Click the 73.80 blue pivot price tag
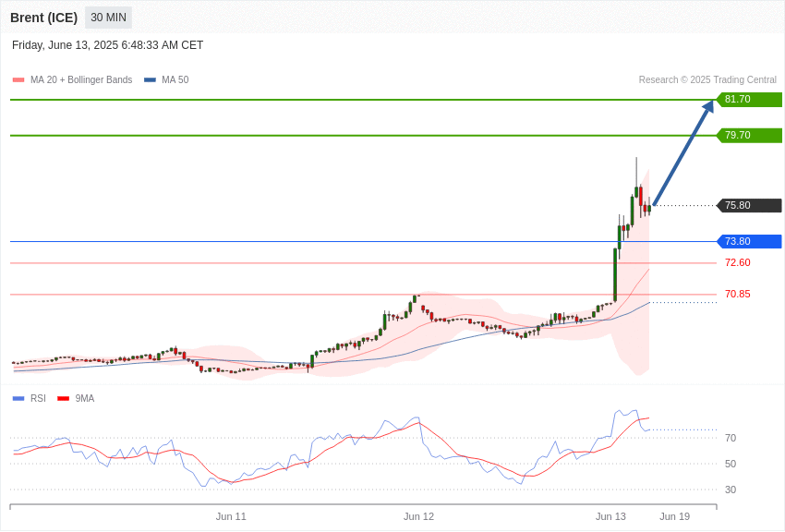The height and width of the screenshot is (532, 785). pyautogui.click(x=749, y=241)
